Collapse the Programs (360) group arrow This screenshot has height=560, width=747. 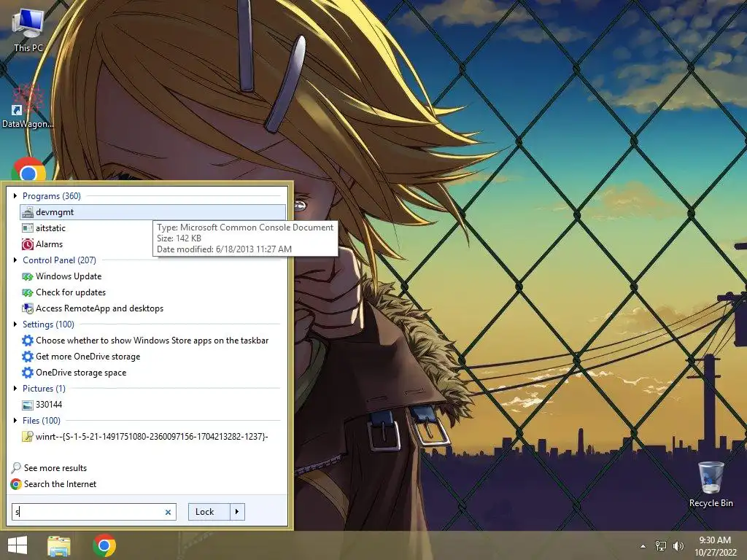15,195
